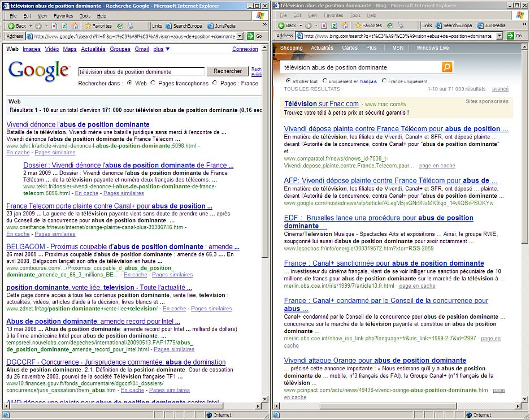Click the Forward arrow in the Google window
Screen dimensions: 530x420
pyautogui.click(x=38, y=25)
